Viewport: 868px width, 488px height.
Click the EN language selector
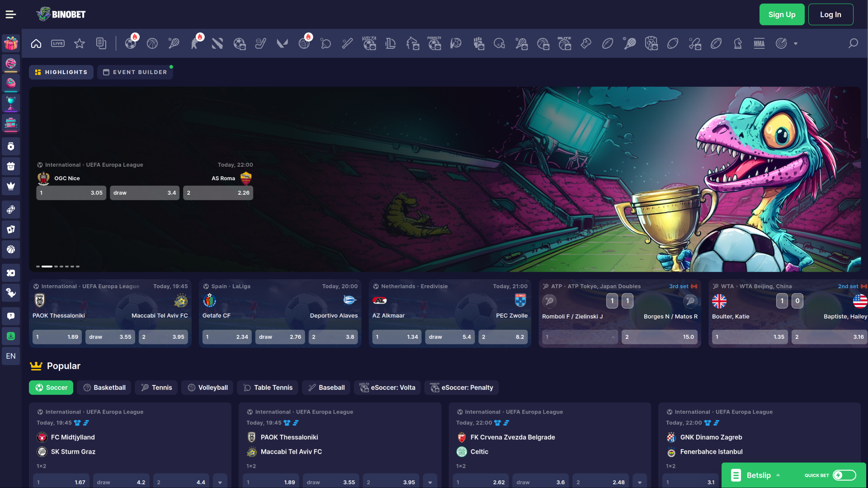[x=11, y=356]
